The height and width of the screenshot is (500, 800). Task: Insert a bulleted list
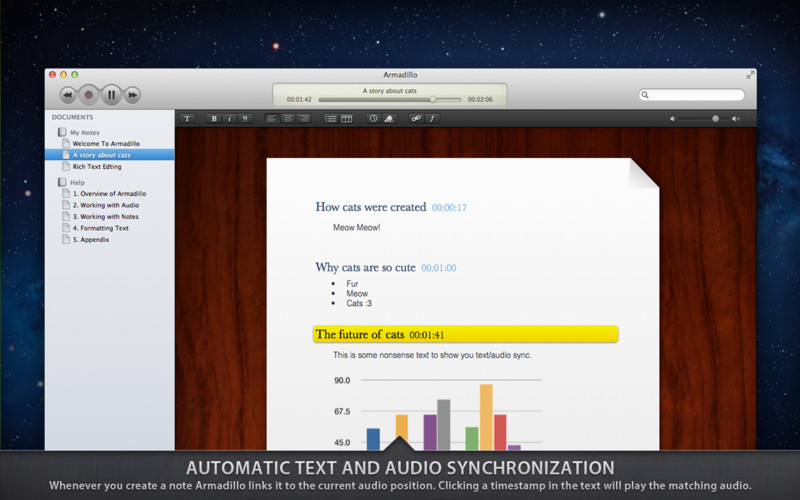[x=331, y=118]
